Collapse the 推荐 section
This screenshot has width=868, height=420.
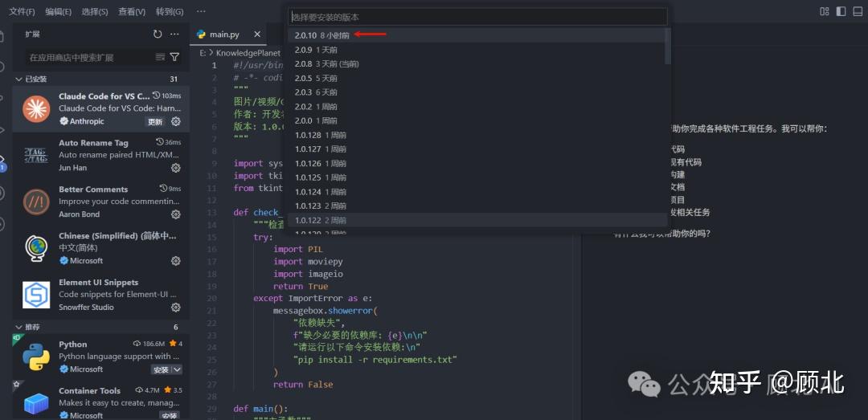tap(101, 327)
